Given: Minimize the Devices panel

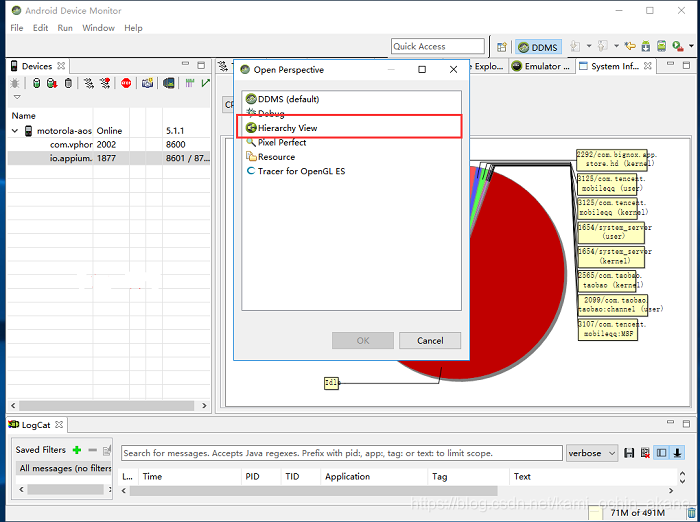Looking at the screenshot, I should (x=185, y=65).
